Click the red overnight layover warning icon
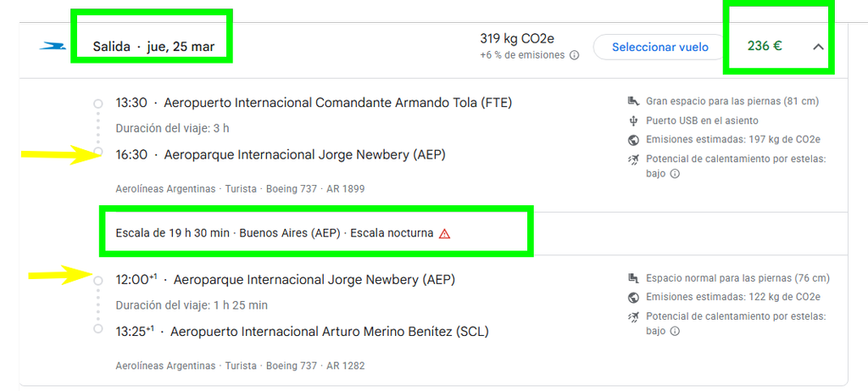The height and width of the screenshot is (391, 868). tap(444, 234)
